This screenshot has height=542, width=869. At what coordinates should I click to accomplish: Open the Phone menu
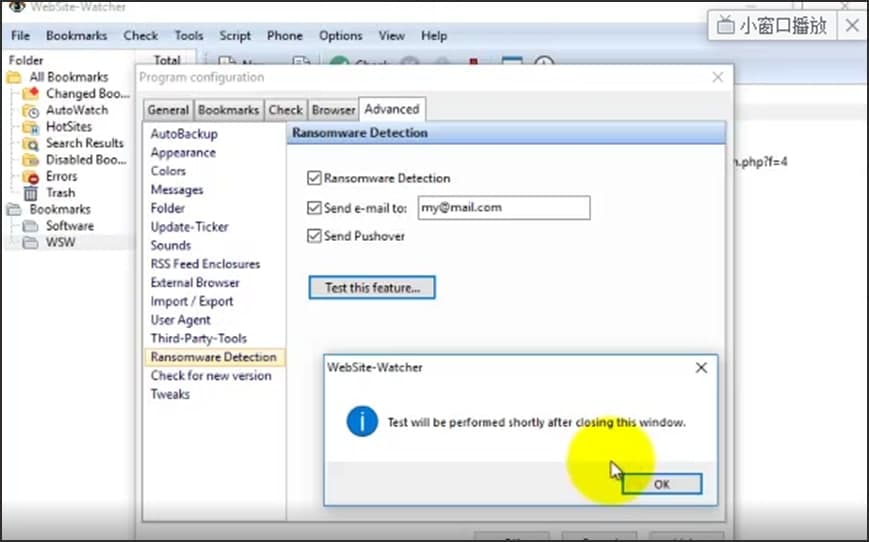pos(285,35)
